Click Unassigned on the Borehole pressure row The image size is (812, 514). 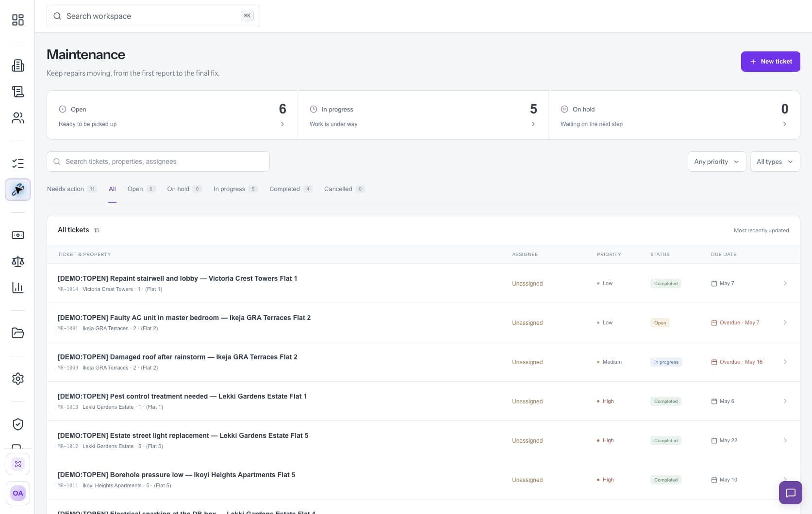(527, 480)
